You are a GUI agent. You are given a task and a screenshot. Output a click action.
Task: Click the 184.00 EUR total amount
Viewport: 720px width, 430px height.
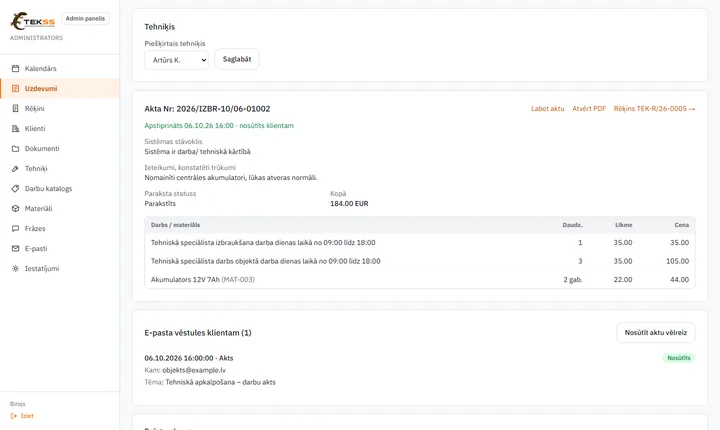coord(349,204)
